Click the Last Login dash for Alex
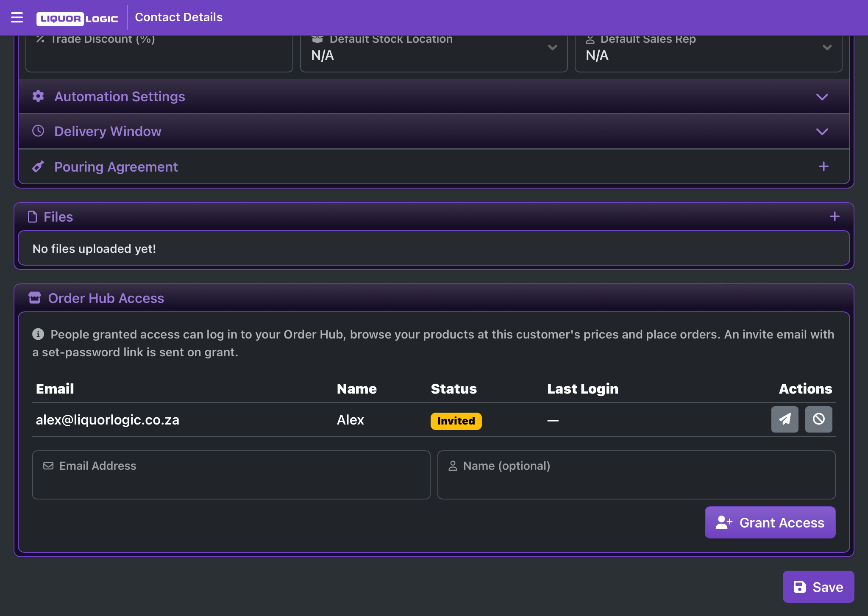Screen dimensions: 868x616 [553, 421]
